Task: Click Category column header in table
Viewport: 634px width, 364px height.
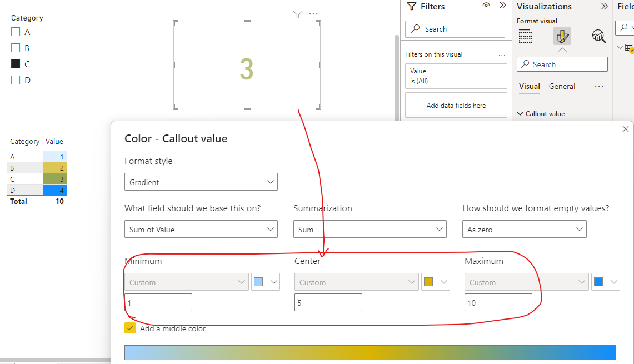Action: (24, 142)
